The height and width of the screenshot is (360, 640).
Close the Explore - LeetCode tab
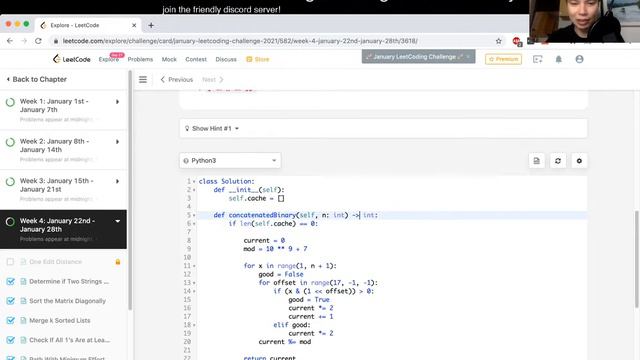(134, 25)
